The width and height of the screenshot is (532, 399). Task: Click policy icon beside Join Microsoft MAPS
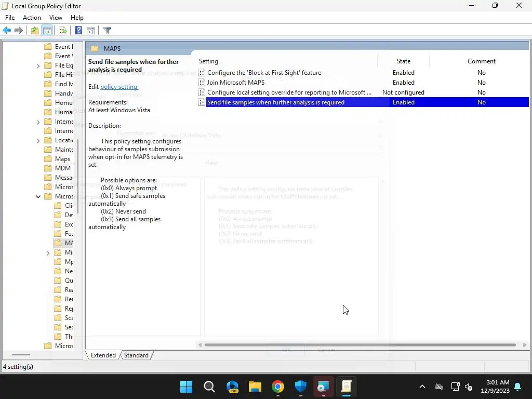point(202,83)
